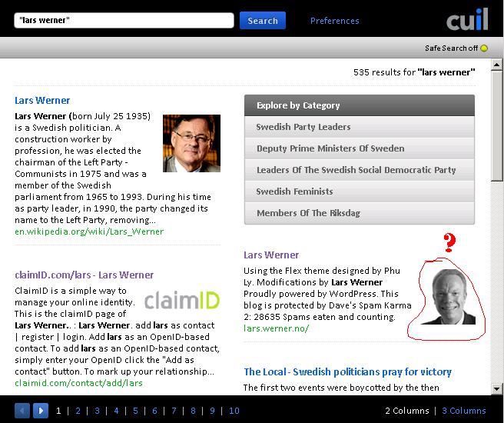Open the claimID.com/lars result title

tap(85, 275)
